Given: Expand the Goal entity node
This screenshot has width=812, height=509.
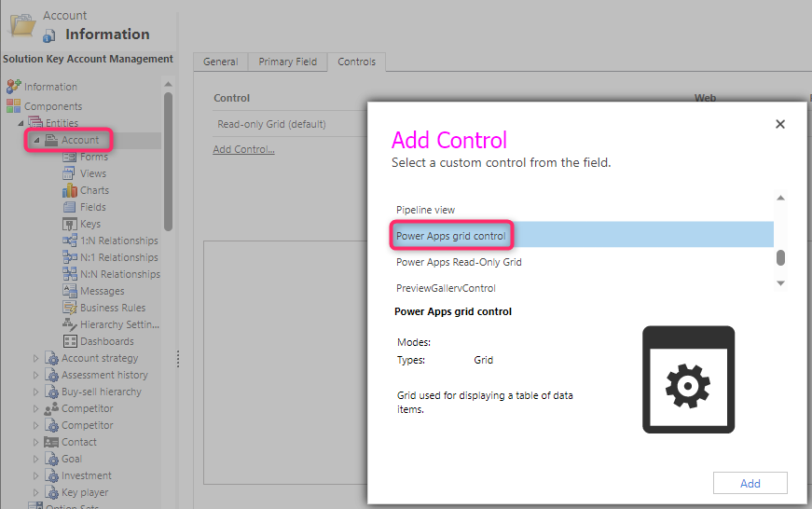Looking at the screenshot, I should click(35, 459).
